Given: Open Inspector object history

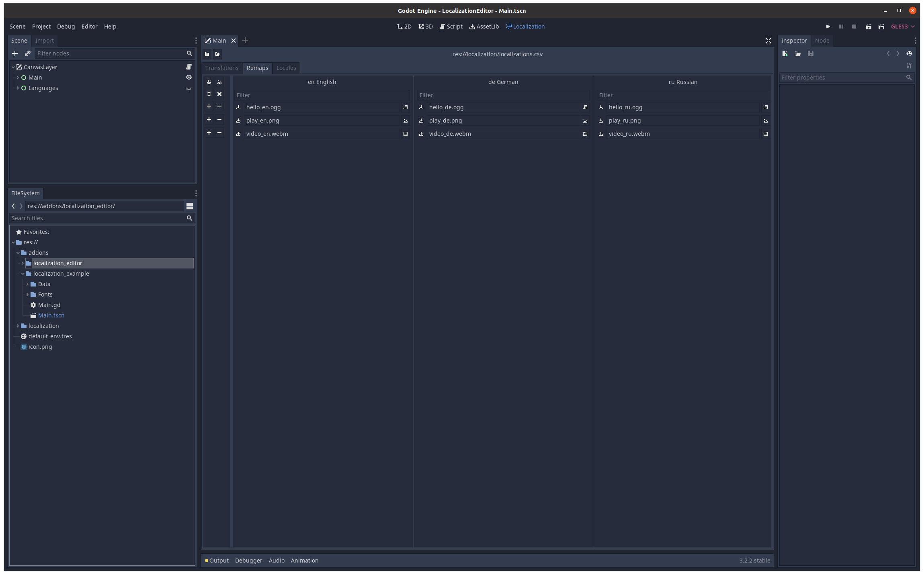Looking at the screenshot, I should (909, 53).
